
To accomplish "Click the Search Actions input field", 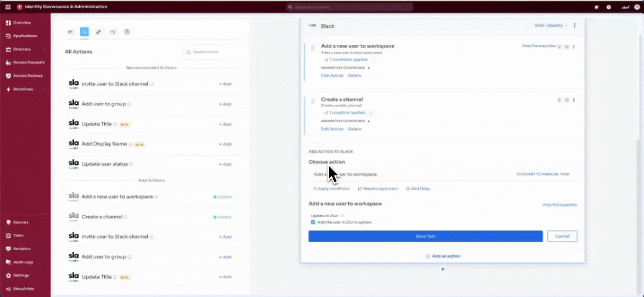I will click(x=211, y=52).
